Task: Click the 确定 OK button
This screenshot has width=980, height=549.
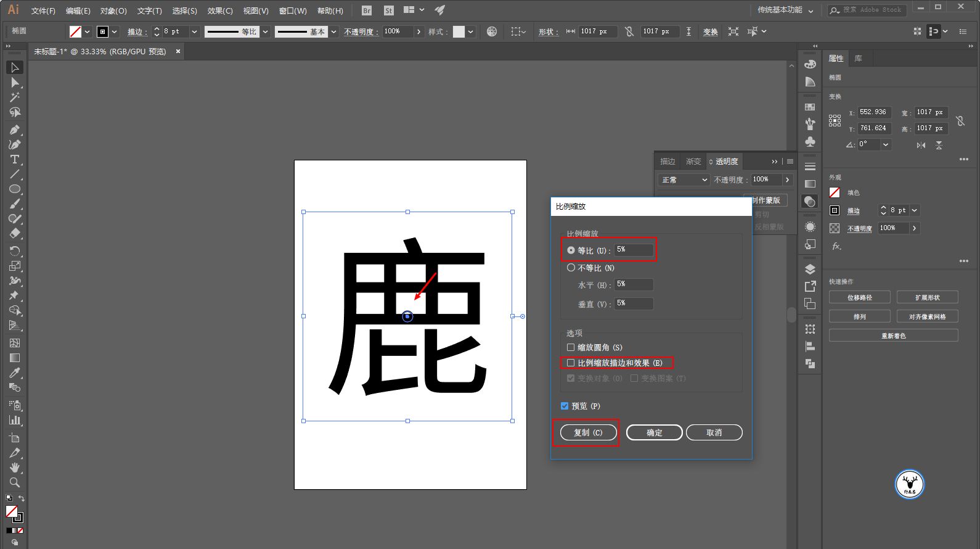Action: click(x=655, y=432)
